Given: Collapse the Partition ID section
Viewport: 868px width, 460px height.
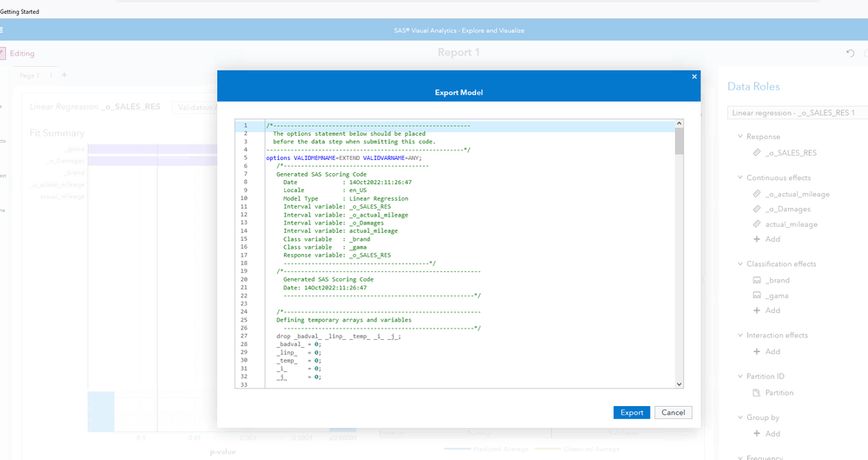Looking at the screenshot, I should [x=740, y=377].
